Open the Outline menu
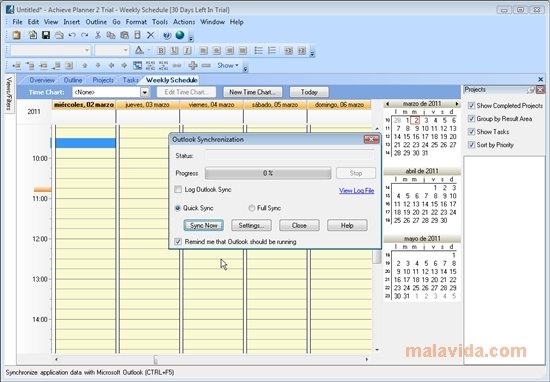 pyautogui.click(x=96, y=22)
